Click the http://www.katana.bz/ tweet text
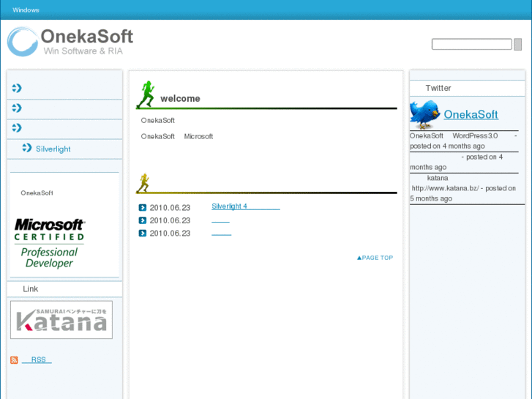 point(445,188)
